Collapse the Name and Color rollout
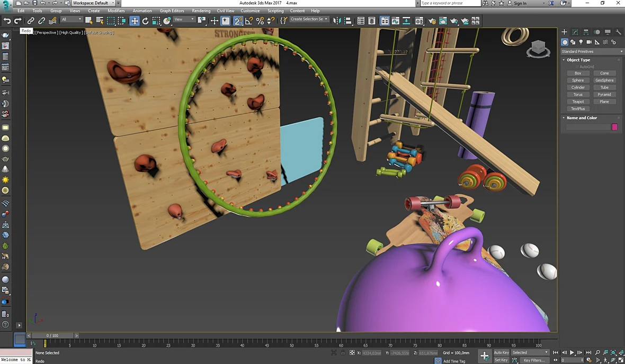Image resolution: width=625 pixels, height=364 pixels. tap(582, 118)
